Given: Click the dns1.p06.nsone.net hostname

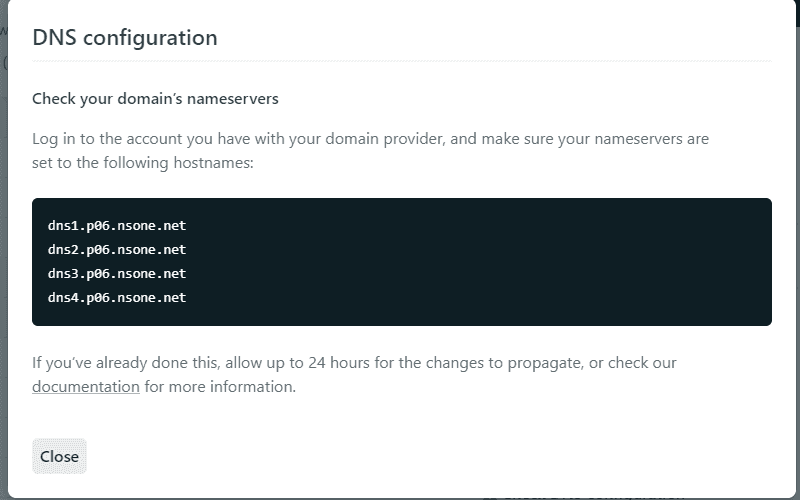Looking at the screenshot, I should pyautogui.click(x=117, y=225).
